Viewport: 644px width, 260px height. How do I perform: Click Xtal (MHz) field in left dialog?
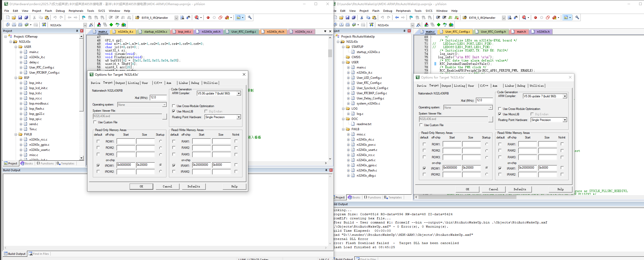pyautogui.click(x=158, y=97)
